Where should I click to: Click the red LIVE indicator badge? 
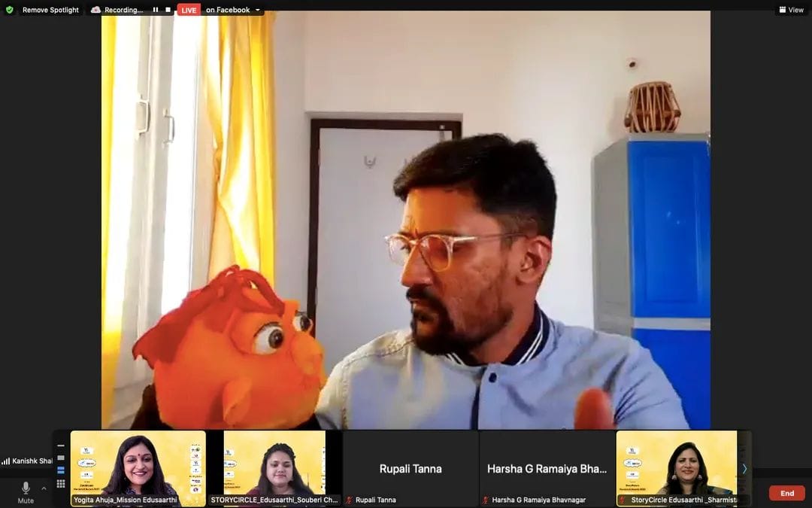coord(189,10)
